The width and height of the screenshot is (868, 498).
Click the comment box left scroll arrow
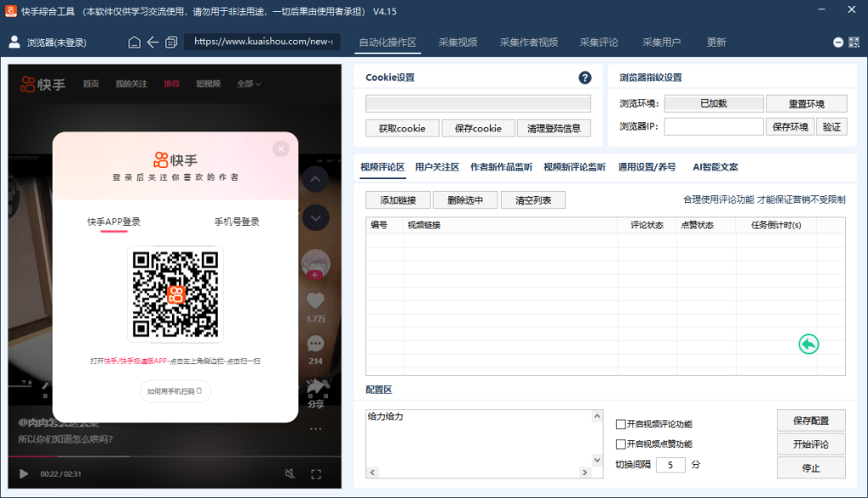373,473
